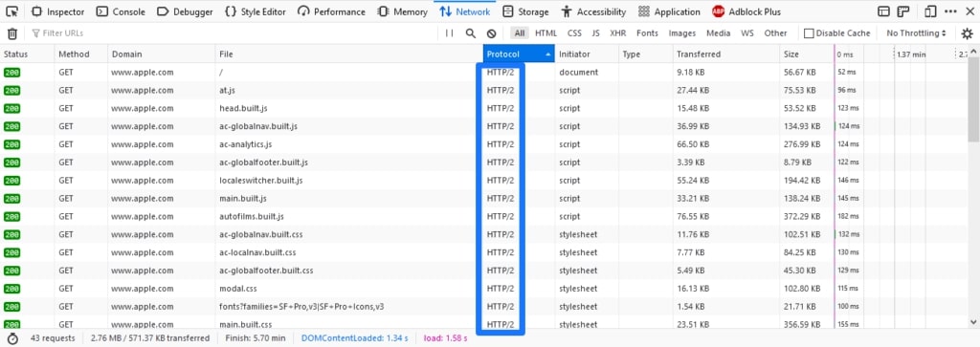This screenshot has width=980, height=347.
Task: Click the document initiator cell
Action: click(579, 73)
